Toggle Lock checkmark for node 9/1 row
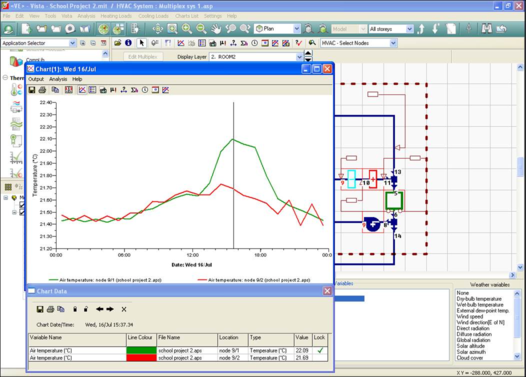 coord(320,350)
